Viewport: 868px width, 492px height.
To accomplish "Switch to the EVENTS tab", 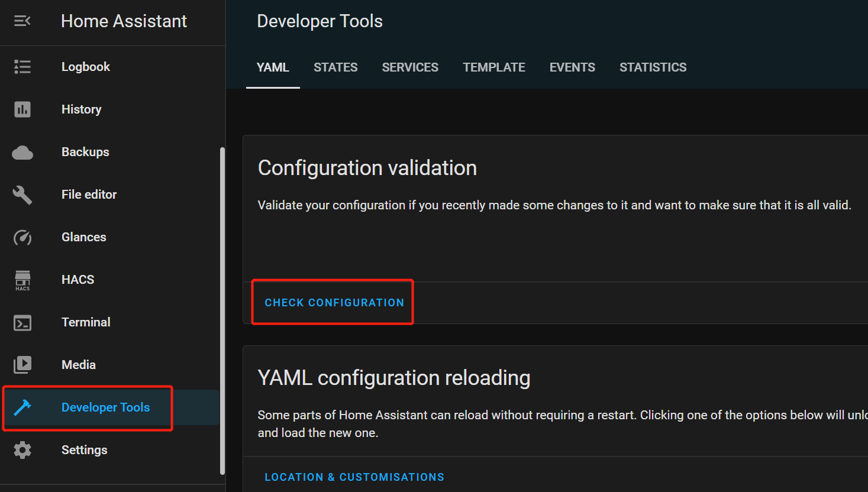I will [x=572, y=67].
